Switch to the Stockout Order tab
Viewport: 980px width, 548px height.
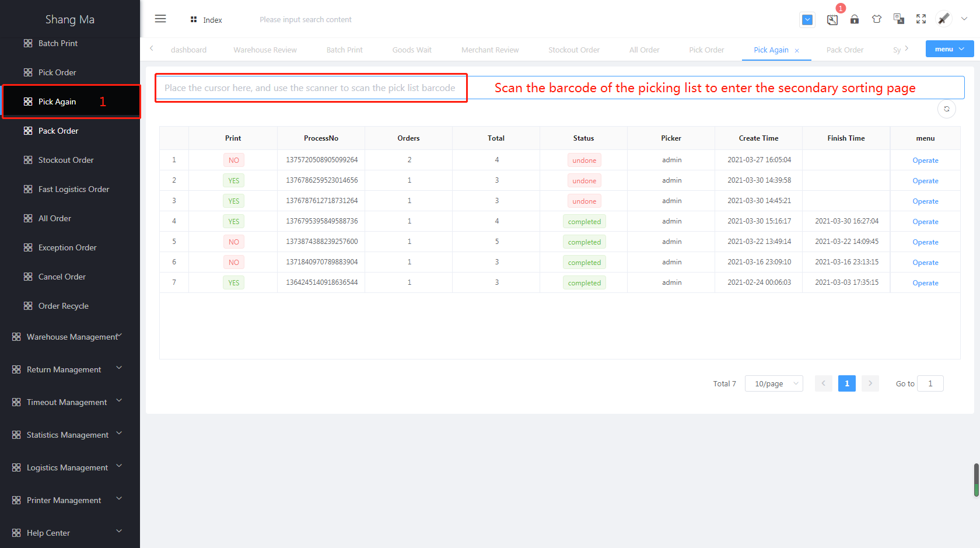[x=574, y=50]
